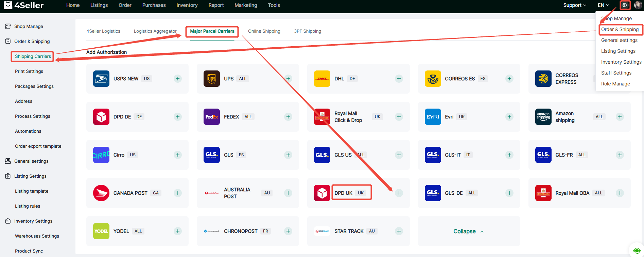The image size is (644, 257).
Task: Click plus icon on CANADA POST card
Action: [177, 193]
